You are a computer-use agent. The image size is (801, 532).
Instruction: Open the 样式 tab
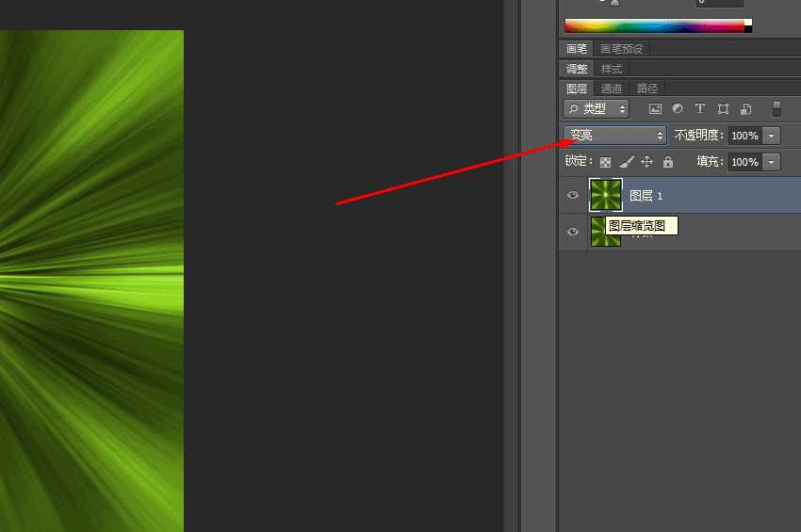[612, 69]
